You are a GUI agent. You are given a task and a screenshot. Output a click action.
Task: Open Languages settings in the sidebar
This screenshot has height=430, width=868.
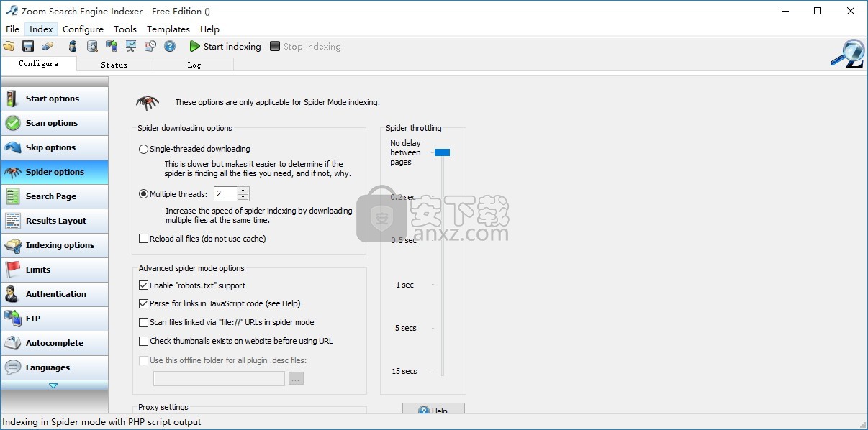tap(55, 367)
